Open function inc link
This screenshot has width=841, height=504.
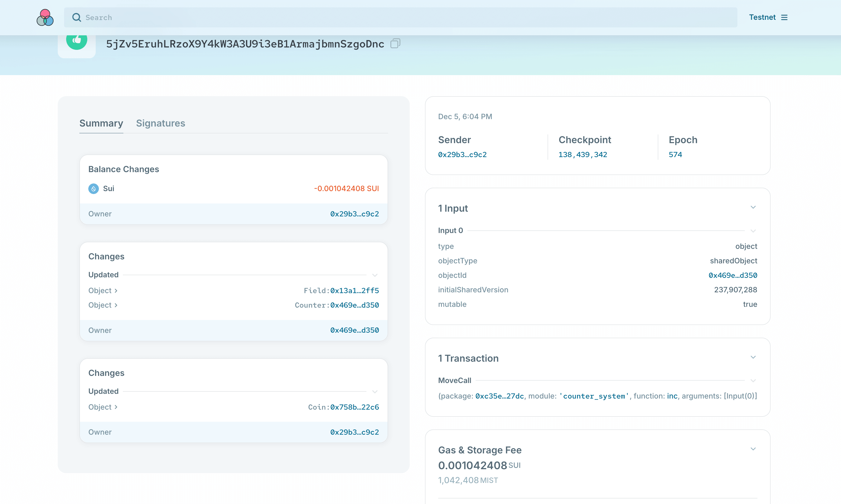click(x=672, y=396)
